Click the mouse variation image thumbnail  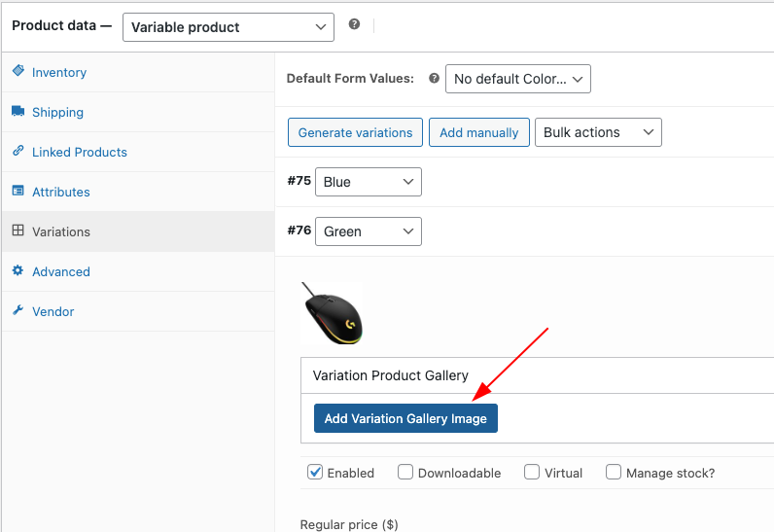[332, 313]
